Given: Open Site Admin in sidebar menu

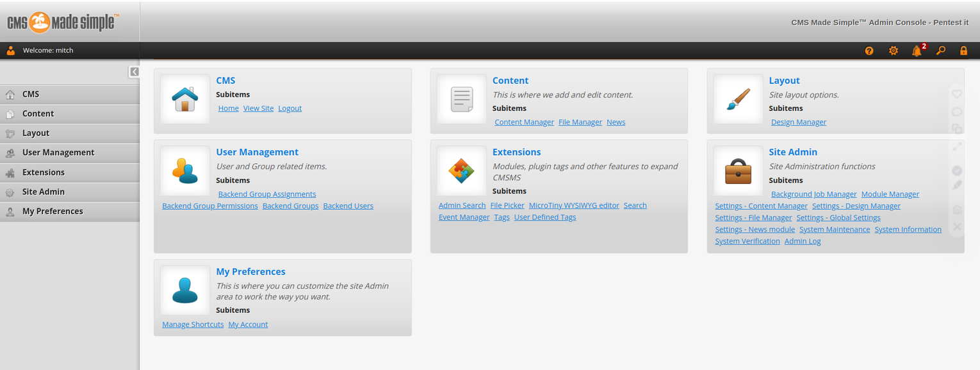Looking at the screenshot, I should [70, 192].
